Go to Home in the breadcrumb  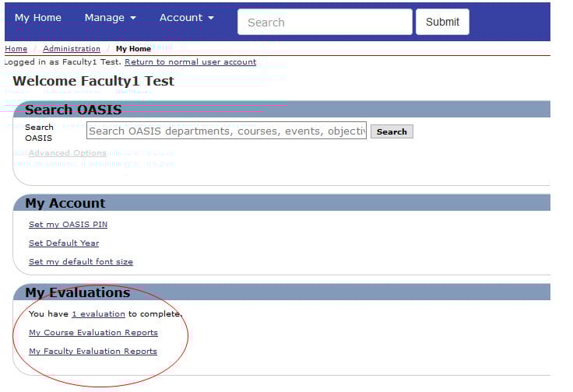pyautogui.click(x=16, y=49)
